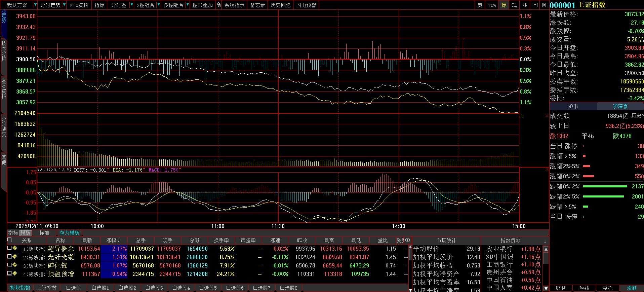Open F10资料 from the toolbar
Screen dimensions: 644x292
[79, 5]
